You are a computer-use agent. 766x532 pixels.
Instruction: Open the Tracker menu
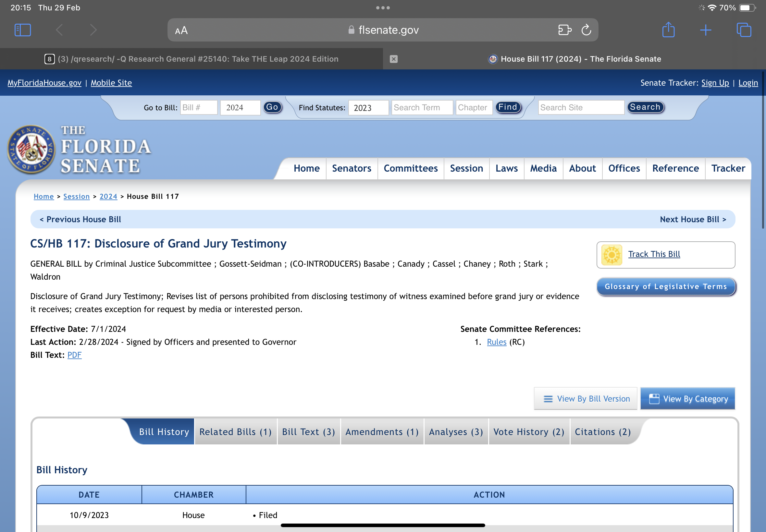click(728, 169)
